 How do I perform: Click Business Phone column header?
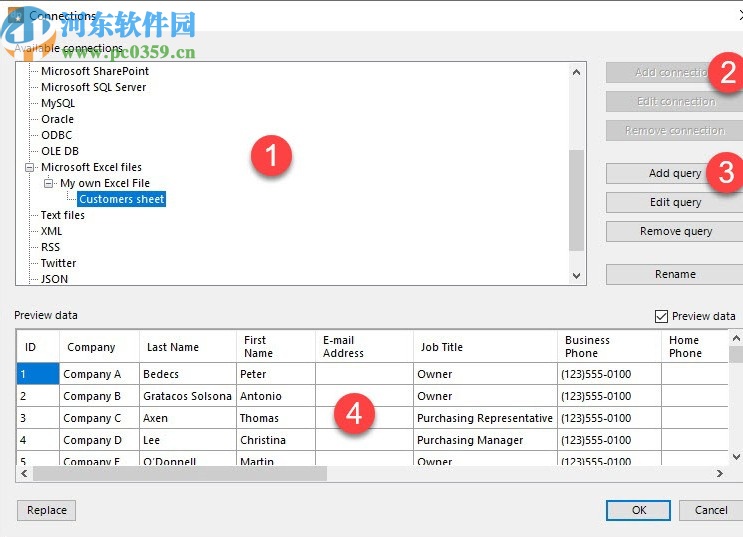[609, 347]
